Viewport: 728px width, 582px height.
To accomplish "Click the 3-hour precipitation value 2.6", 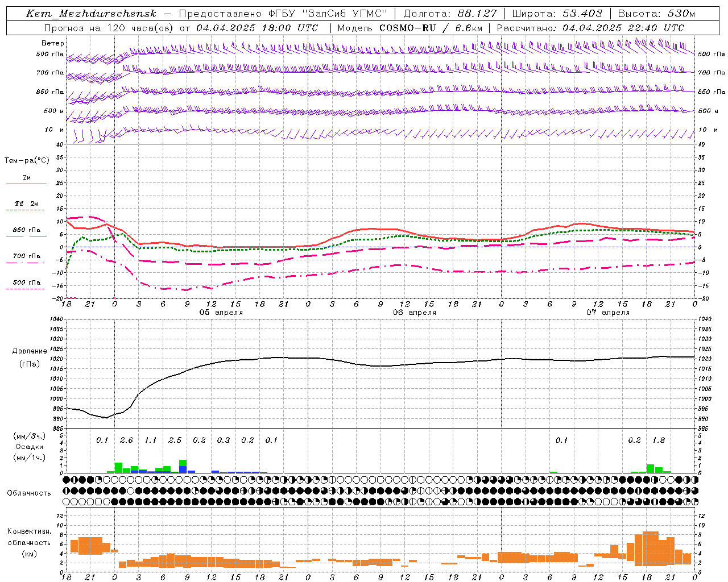I will [x=126, y=440].
